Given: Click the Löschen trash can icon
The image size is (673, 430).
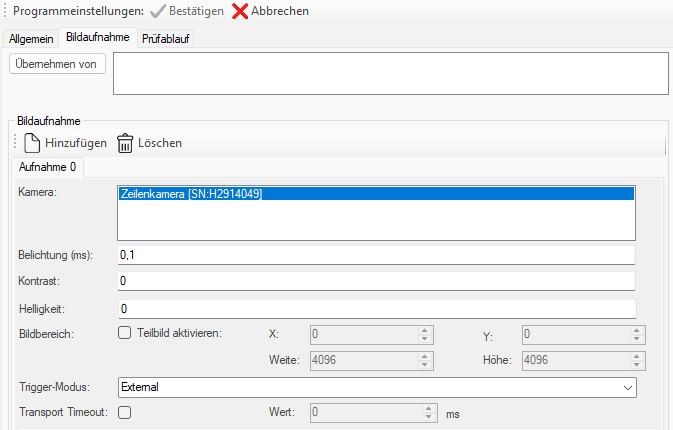Looking at the screenshot, I should [125, 143].
